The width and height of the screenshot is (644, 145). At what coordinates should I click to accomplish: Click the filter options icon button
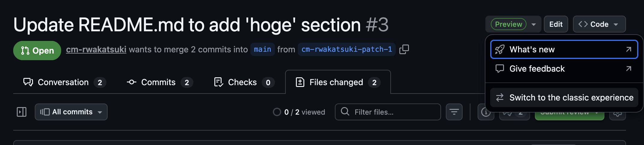(454, 112)
